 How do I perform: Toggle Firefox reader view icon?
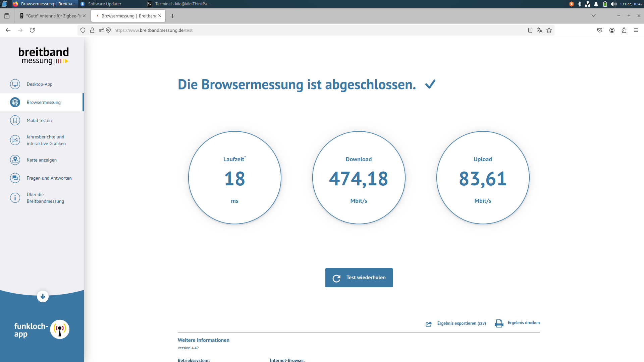(x=530, y=30)
